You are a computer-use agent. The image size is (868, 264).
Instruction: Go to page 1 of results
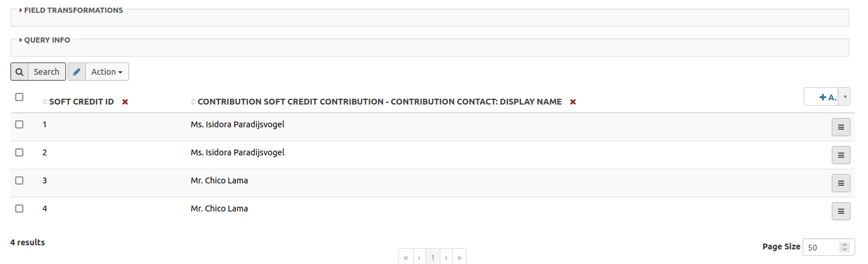point(432,258)
